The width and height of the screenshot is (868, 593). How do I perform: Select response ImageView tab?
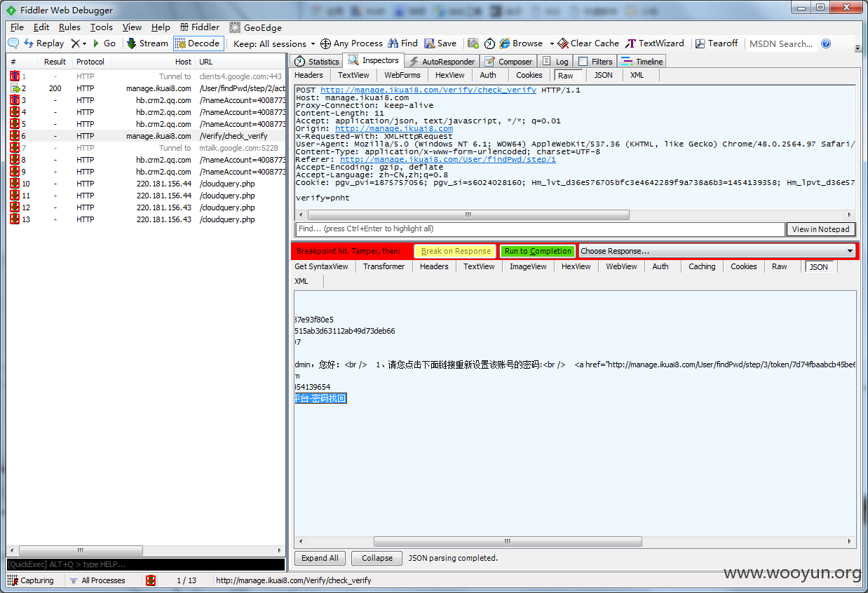[x=528, y=266]
